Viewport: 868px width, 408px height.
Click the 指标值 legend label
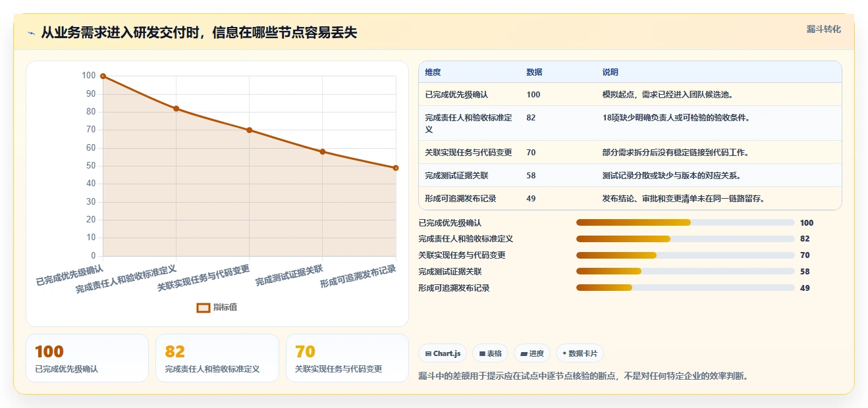tap(225, 307)
